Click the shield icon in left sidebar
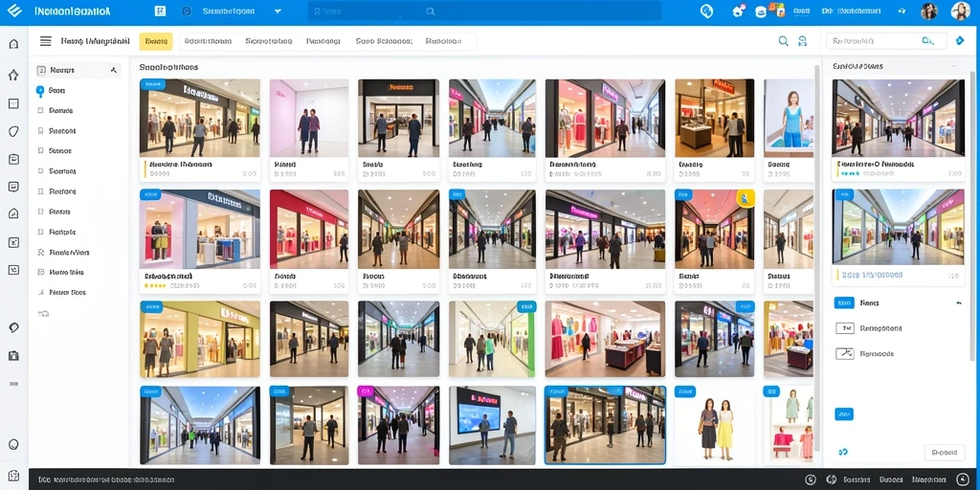 tap(13, 131)
